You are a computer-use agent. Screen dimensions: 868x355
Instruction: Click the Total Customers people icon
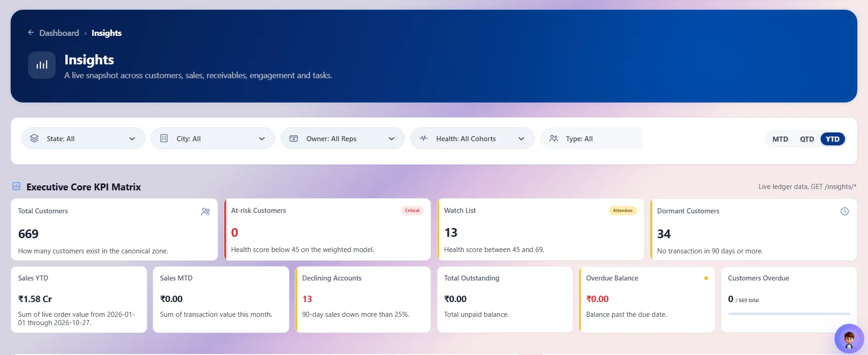[206, 212]
